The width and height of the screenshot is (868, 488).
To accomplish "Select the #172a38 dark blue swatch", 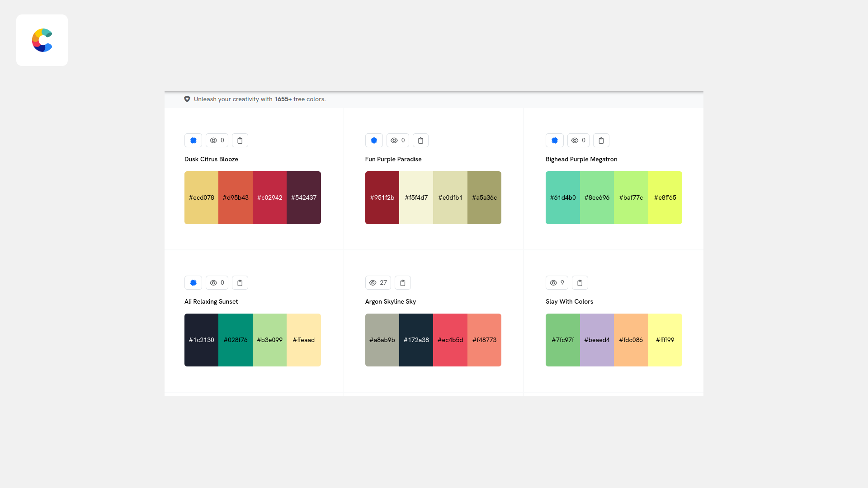I will coord(416,340).
